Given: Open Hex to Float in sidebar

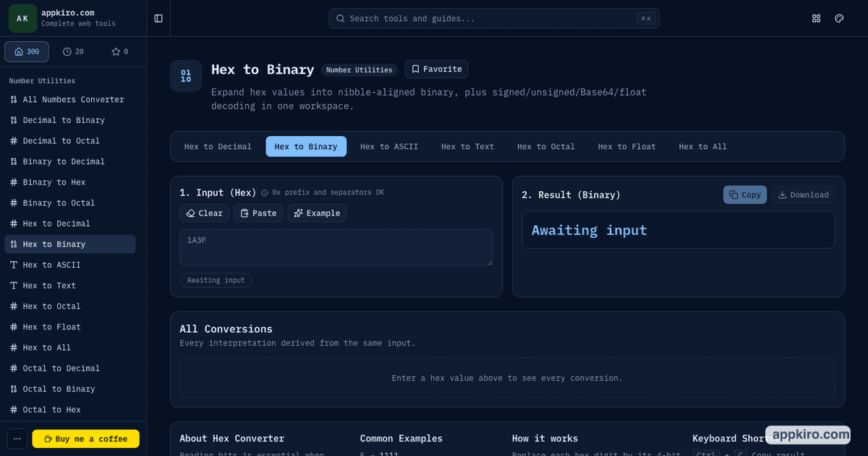Looking at the screenshot, I should [x=70, y=326].
